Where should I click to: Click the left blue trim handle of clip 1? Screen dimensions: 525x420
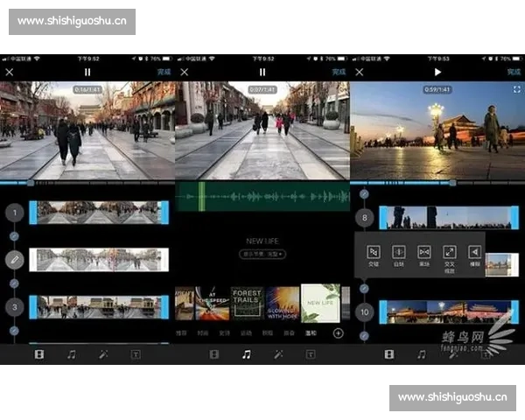click(33, 213)
